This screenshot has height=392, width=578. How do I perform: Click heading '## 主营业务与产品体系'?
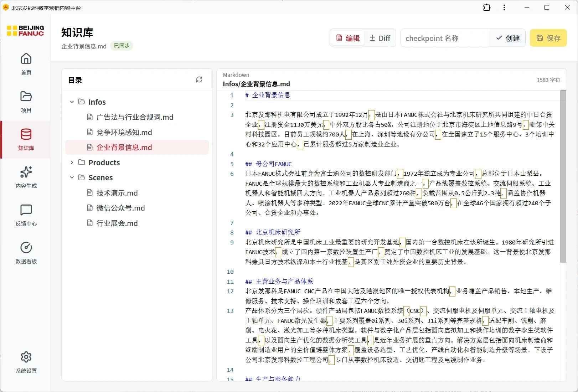coord(279,282)
